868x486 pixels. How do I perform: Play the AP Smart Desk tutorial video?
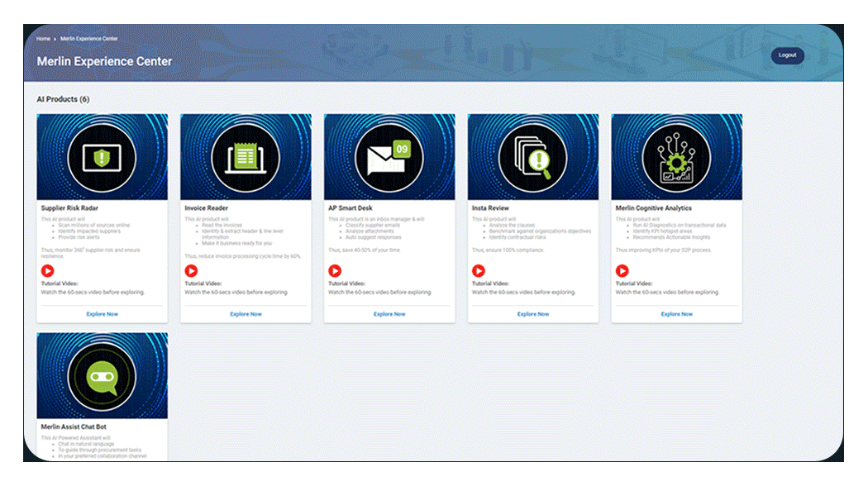pos(335,270)
